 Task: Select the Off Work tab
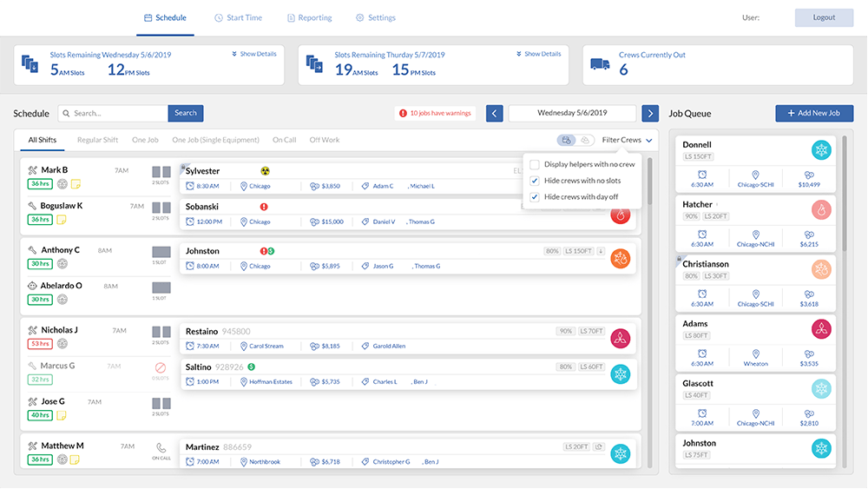point(325,140)
